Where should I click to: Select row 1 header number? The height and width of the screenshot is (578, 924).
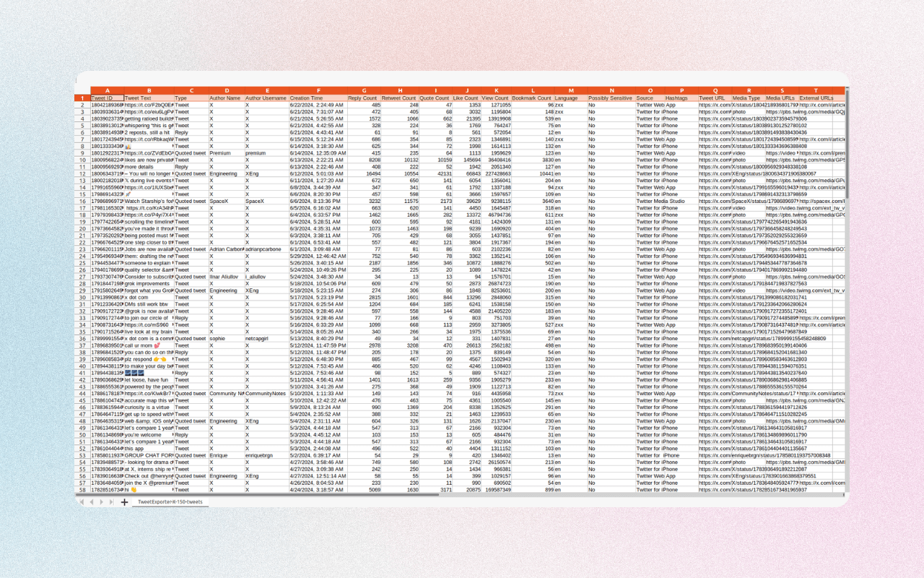83,98
